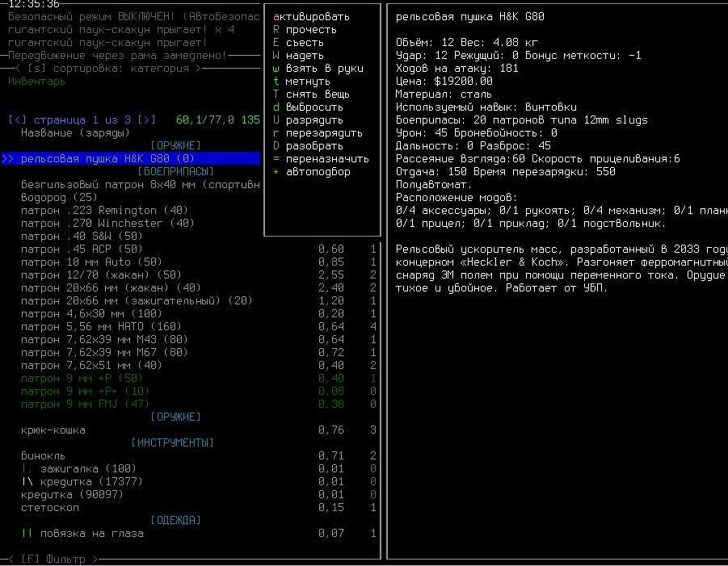Select green 'патрон 9 мм FMJ (47)'

point(85,405)
